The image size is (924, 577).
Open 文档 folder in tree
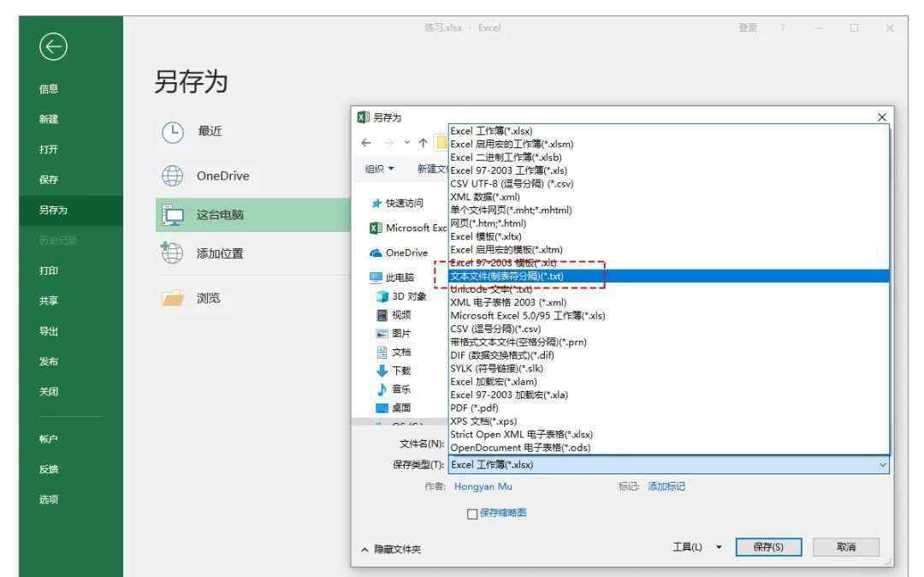coord(394,352)
